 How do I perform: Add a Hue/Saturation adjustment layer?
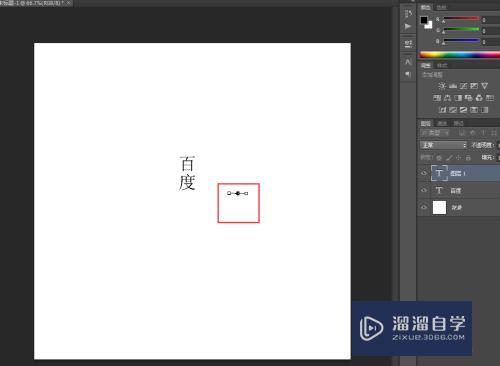coord(437,98)
